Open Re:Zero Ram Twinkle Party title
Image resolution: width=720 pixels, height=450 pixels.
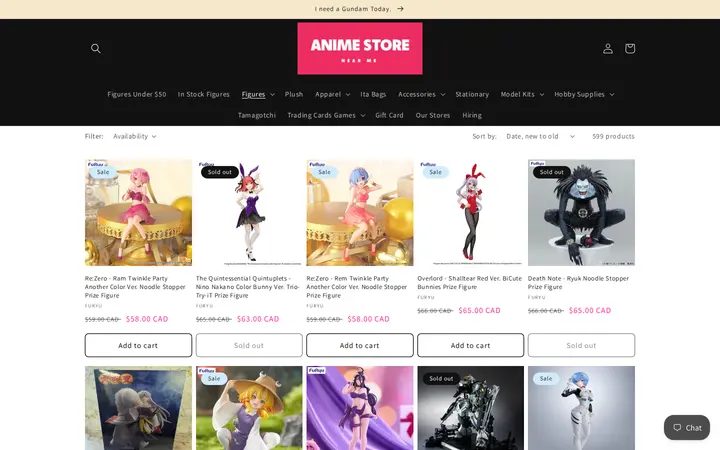point(135,287)
